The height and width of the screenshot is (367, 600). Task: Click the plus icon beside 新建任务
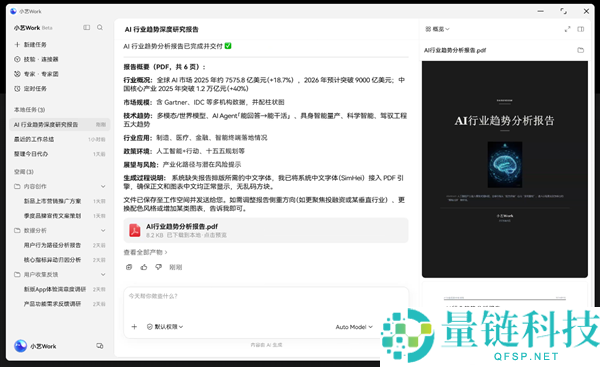point(17,45)
